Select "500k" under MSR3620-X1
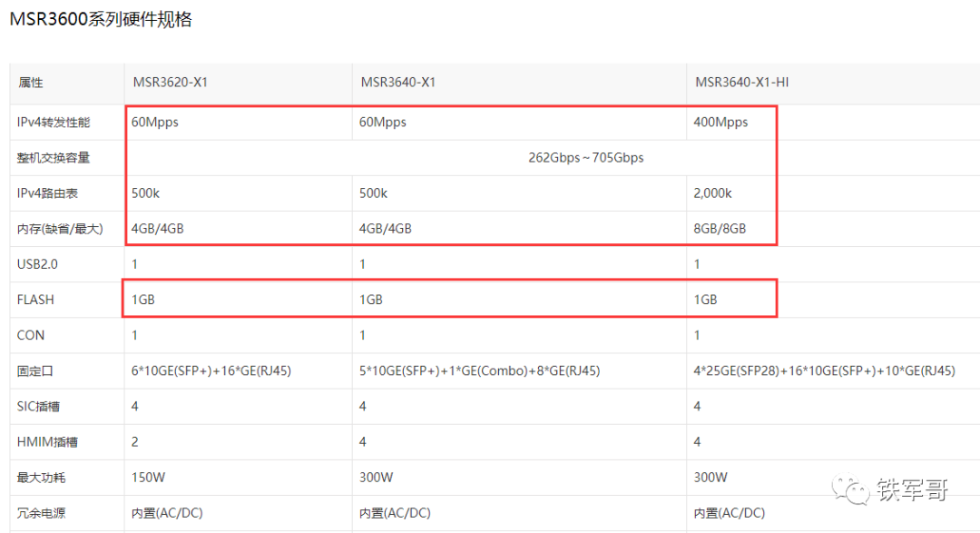This screenshot has width=980, height=533. click(145, 193)
